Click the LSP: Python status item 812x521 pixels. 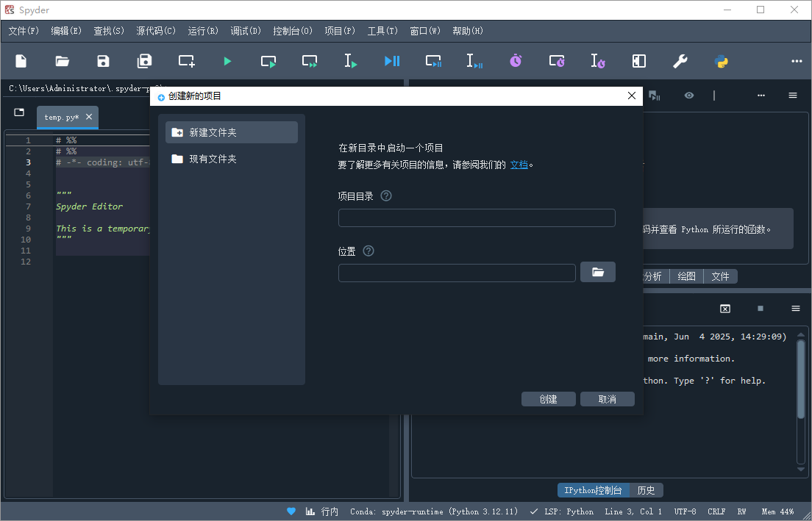[x=562, y=511]
